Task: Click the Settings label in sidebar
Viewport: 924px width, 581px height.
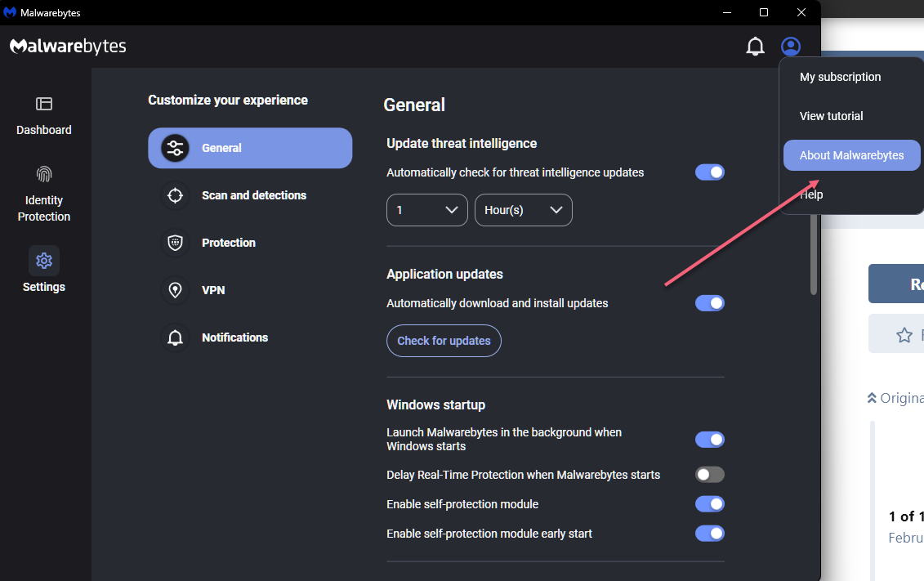Action: (44, 287)
